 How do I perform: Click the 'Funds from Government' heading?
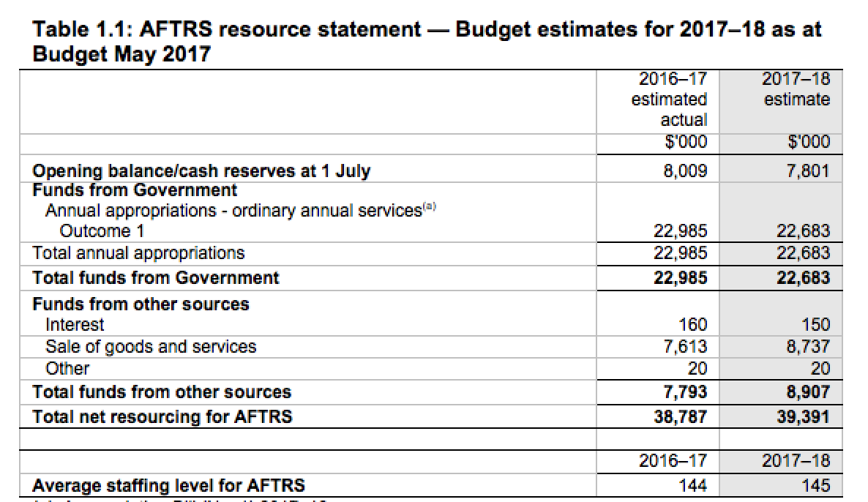point(135,190)
